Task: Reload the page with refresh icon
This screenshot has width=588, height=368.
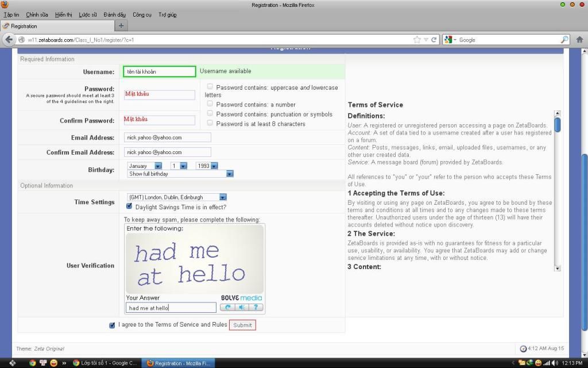Action: coord(434,40)
